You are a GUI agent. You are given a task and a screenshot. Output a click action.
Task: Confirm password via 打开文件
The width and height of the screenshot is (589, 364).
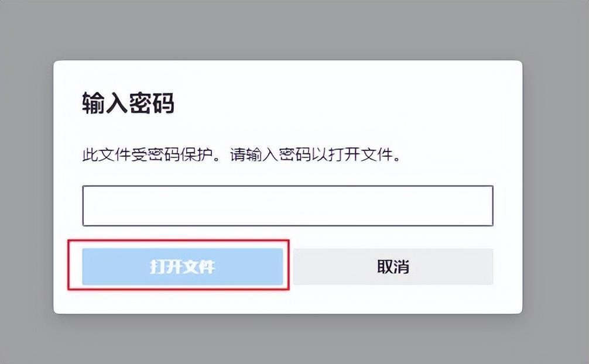pos(182,267)
